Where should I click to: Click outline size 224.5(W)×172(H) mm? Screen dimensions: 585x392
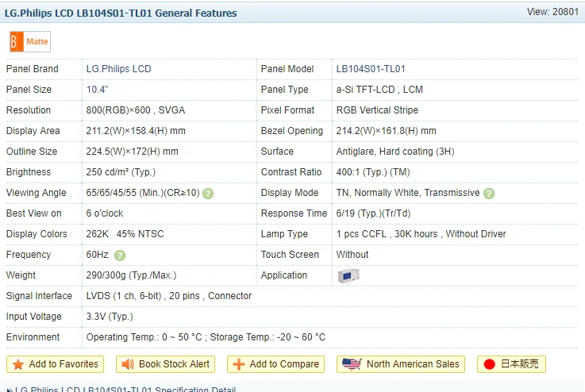(132, 152)
